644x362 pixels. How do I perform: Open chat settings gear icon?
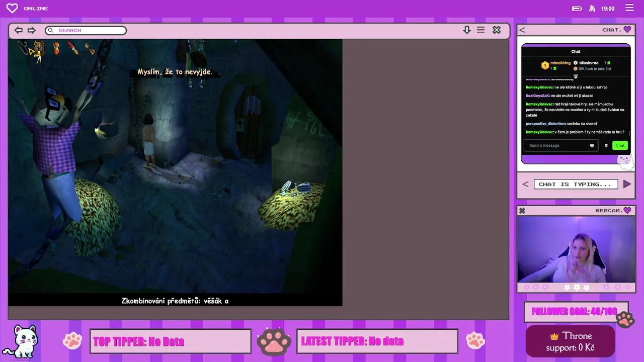click(606, 145)
